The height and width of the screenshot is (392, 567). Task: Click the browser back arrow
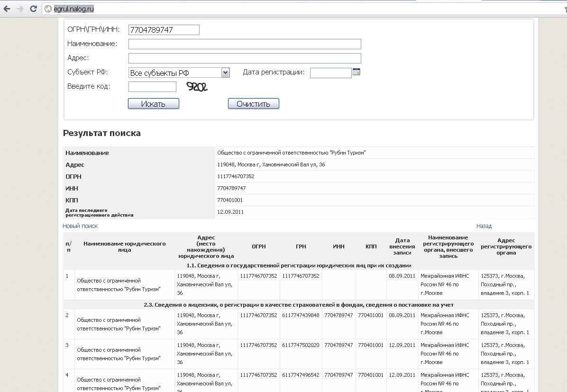click(x=7, y=9)
